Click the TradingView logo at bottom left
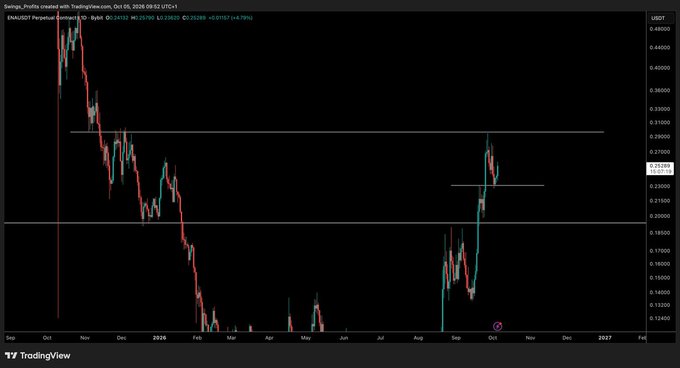The height and width of the screenshot is (368, 680). pyautogui.click(x=38, y=356)
